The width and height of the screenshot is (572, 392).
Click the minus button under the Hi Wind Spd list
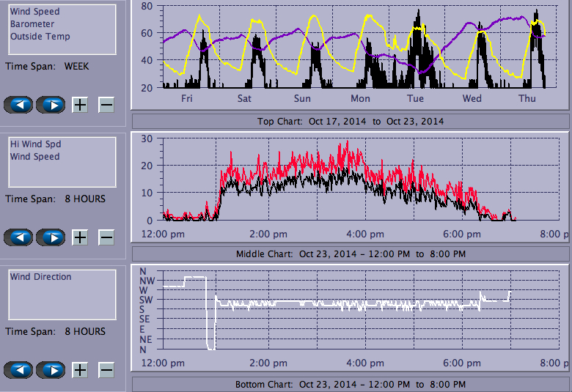tap(106, 237)
